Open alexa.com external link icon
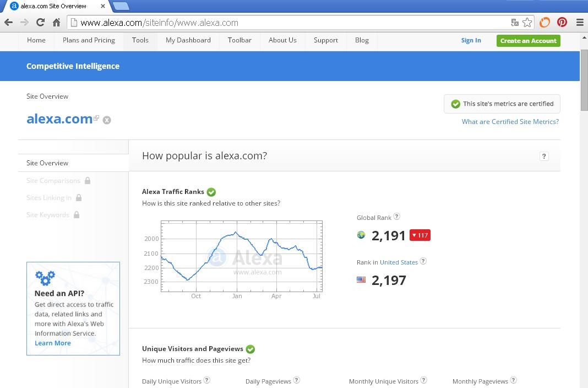 click(x=96, y=118)
